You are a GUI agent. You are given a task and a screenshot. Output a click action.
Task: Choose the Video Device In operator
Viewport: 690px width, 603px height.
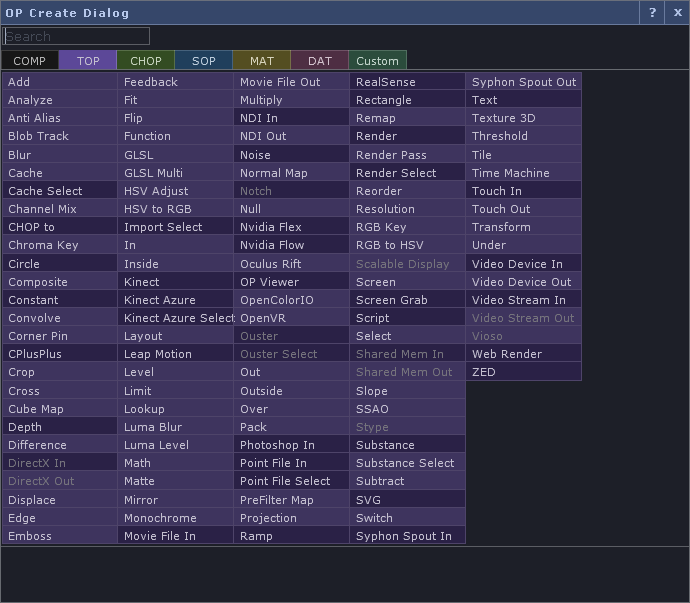click(x=524, y=264)
